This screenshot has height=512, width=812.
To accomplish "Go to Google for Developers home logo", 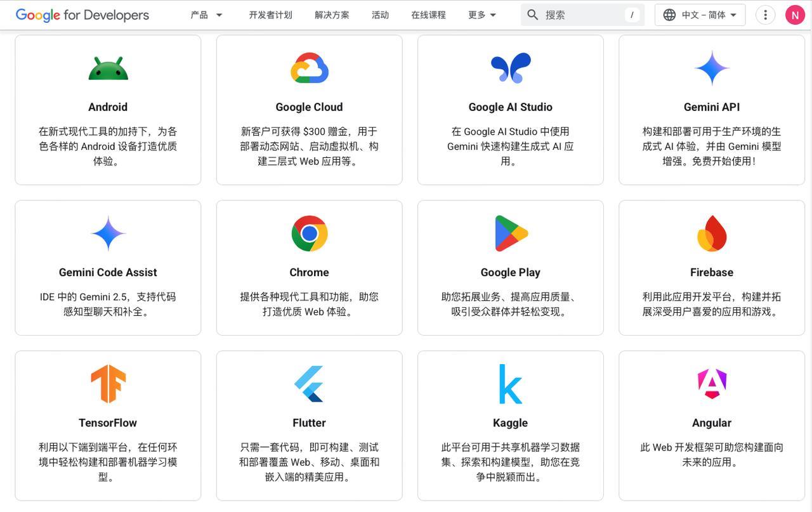I will tap(82, 15).
